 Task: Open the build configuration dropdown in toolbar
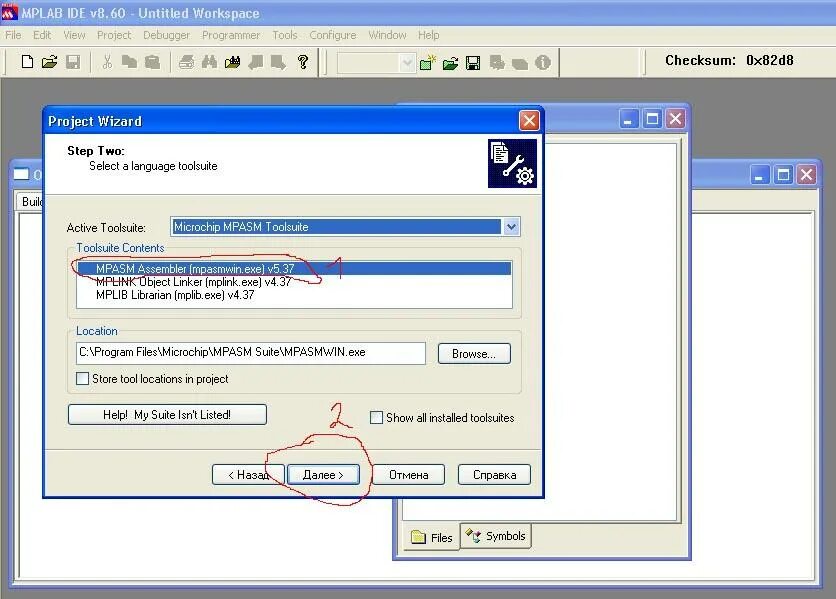pos(407,63)
